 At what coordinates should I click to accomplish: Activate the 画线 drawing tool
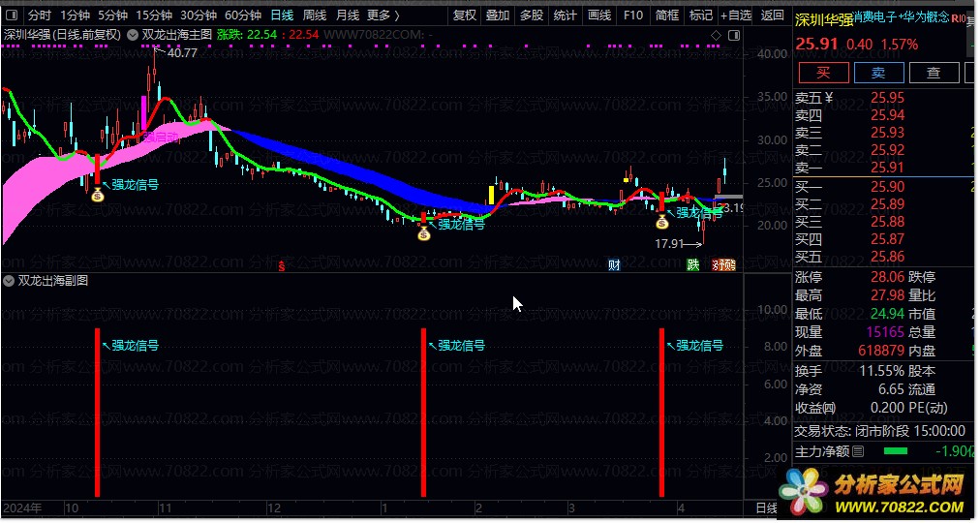point(599,15)
